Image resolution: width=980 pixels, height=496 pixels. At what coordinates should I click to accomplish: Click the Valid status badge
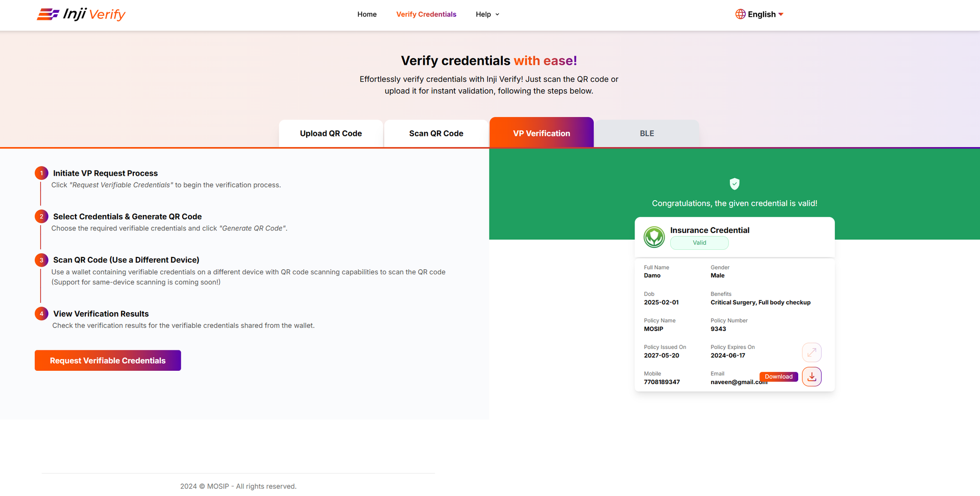[x=699, y=243]
